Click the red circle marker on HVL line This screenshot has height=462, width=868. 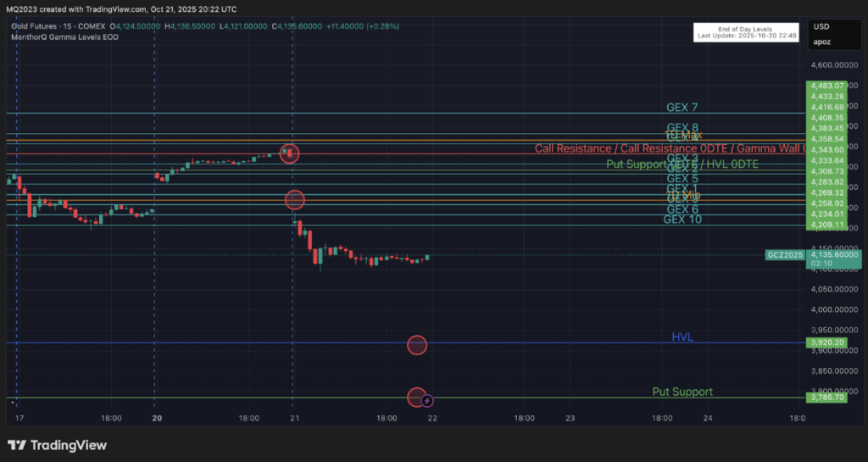point(416,345)
